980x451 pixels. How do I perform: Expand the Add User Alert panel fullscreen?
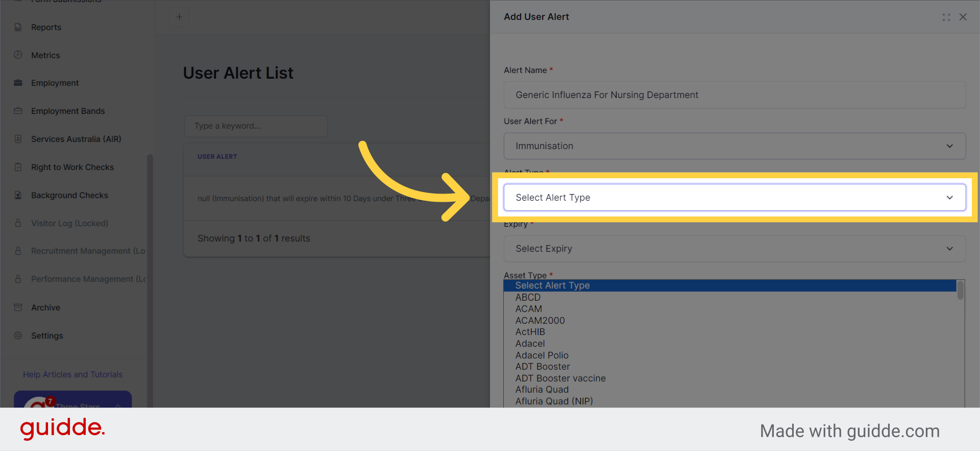coord(946,17)
